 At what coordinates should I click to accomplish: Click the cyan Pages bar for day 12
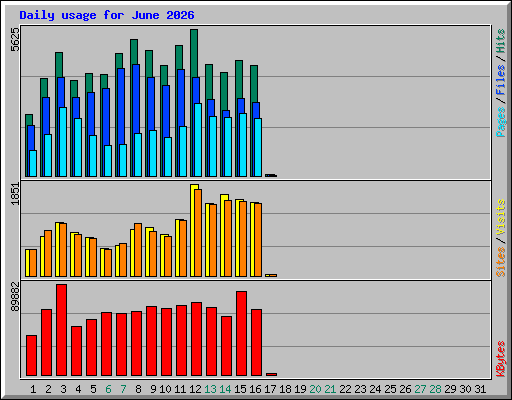click(x=198, y=140)
